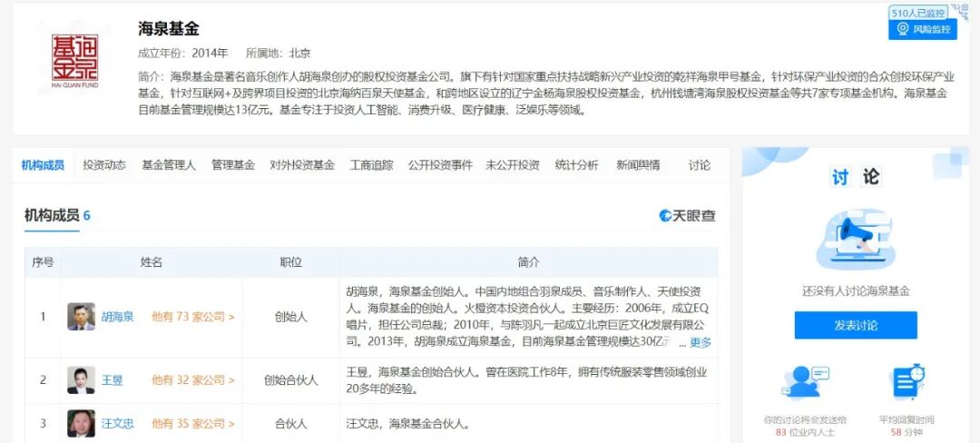Switch to 对外投资基金 tab

pyautogui.click(x=302, y=165)
